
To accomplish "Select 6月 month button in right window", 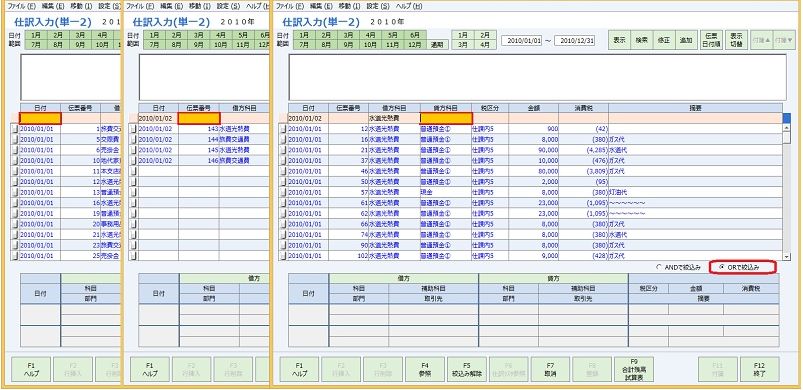I will (416, 35).
